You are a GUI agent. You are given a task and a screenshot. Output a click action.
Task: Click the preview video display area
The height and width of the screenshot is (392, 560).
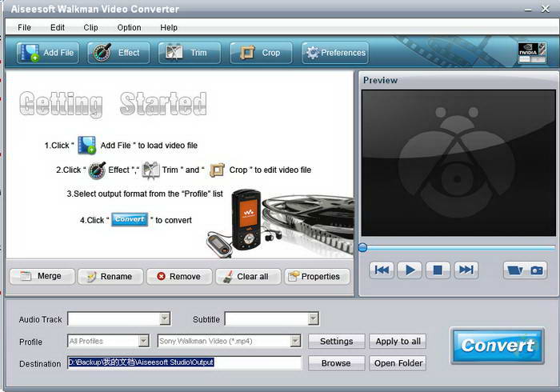point(458,162)
